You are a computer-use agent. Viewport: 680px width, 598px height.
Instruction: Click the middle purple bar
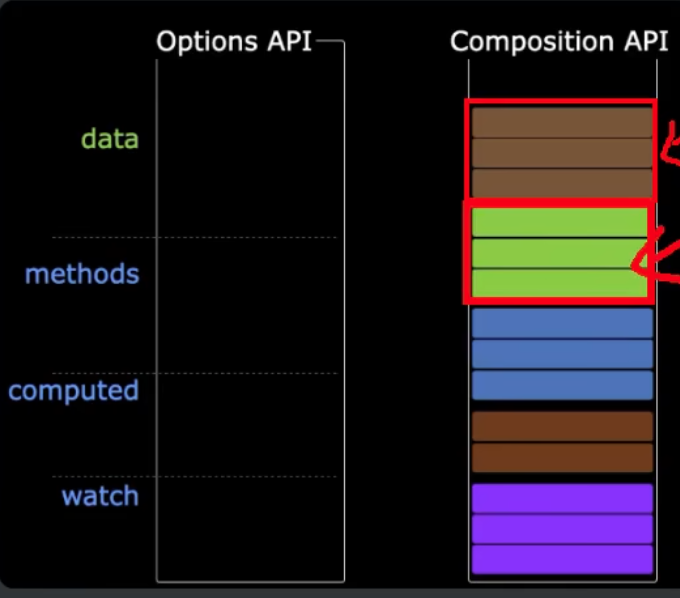[x=562, y=529]
